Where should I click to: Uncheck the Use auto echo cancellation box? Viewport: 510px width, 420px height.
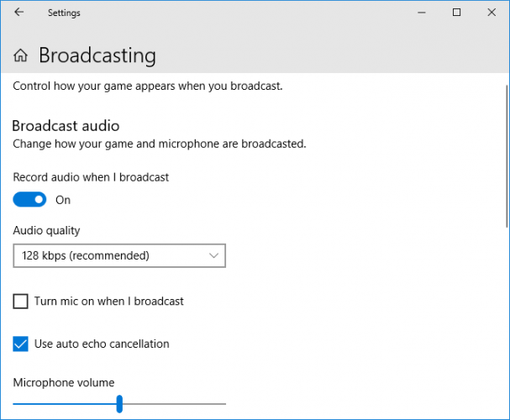pos(21,344)
